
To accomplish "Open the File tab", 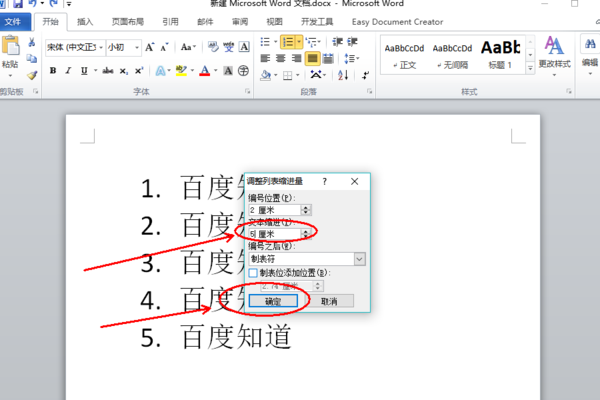I will pos(14,22).
